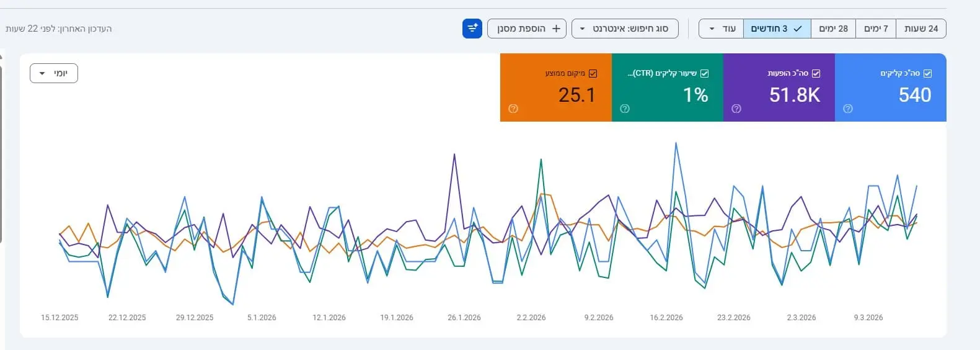980x350 pixels.
Task: Open the עוד date range dropdown
Action: pyautogui.click(x=722, y=29)
